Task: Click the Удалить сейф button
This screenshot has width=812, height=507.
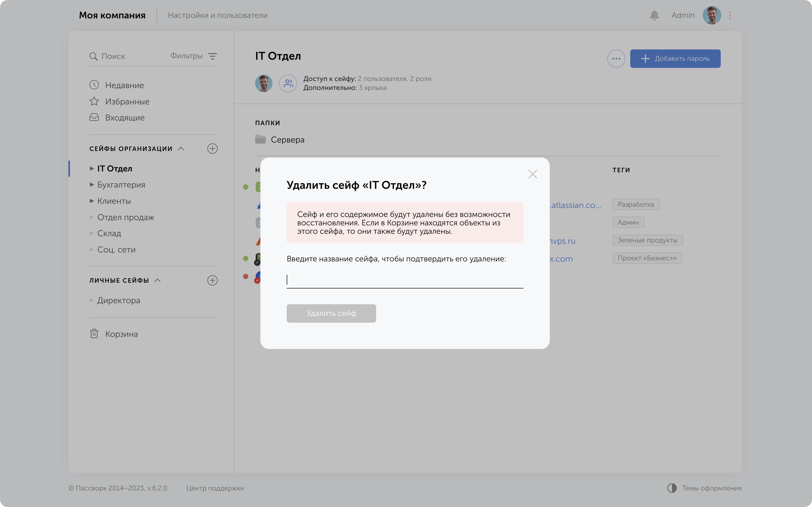Action: 331,313
